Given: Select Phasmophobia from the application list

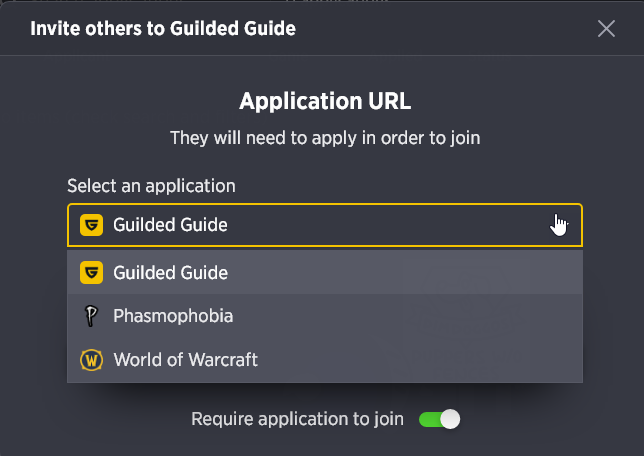Looking at the screenshot, I should 325,316.
